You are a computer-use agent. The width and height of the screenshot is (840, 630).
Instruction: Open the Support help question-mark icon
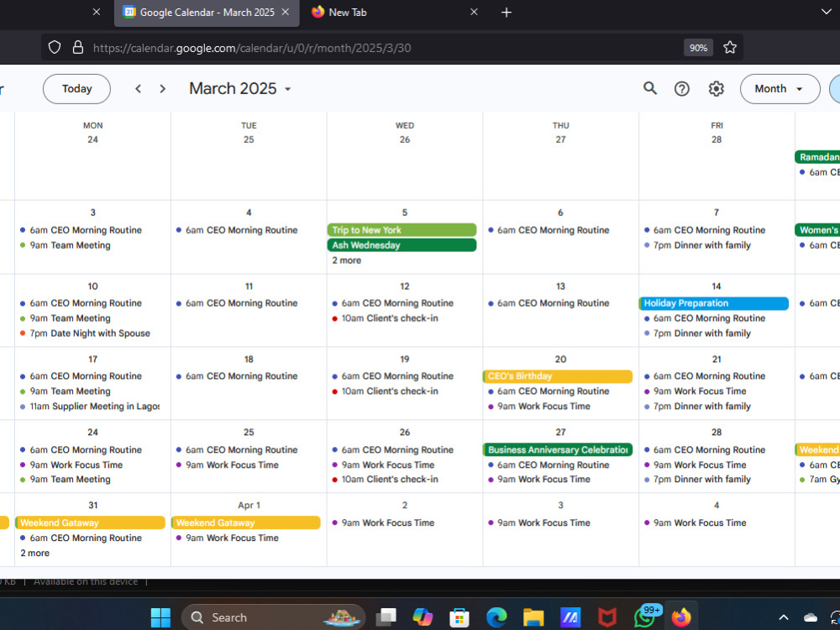click(681, 89)
